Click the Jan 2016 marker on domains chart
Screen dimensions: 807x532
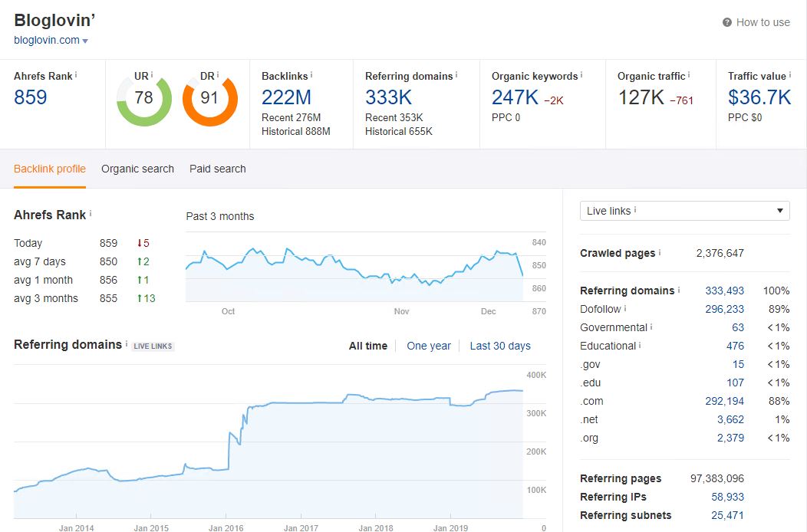click(226, 528)
